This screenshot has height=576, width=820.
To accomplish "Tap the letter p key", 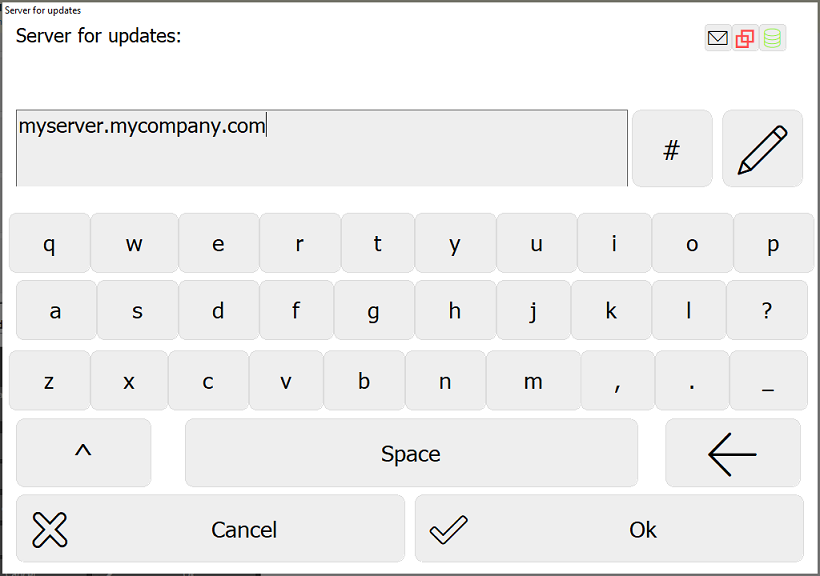I will [773, 243].
